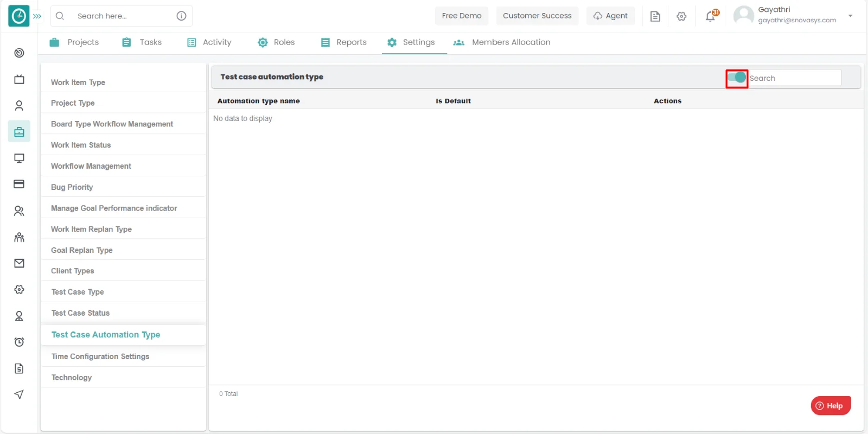Open the gear settings icon in header
The width and height of the screenshot is (868, 434).
coord(681,16)
